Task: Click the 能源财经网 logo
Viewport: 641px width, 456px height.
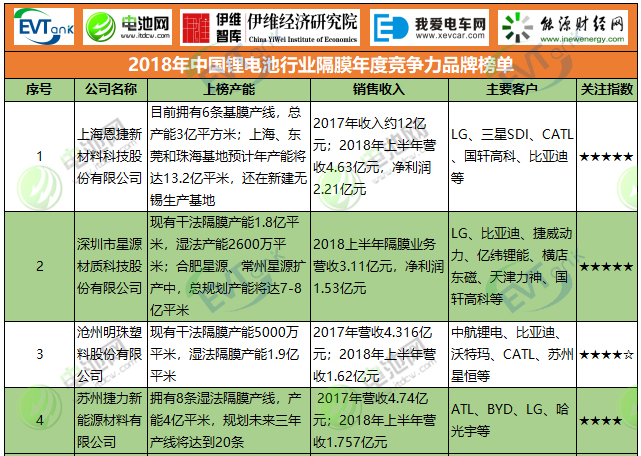Action: [564, 26]
